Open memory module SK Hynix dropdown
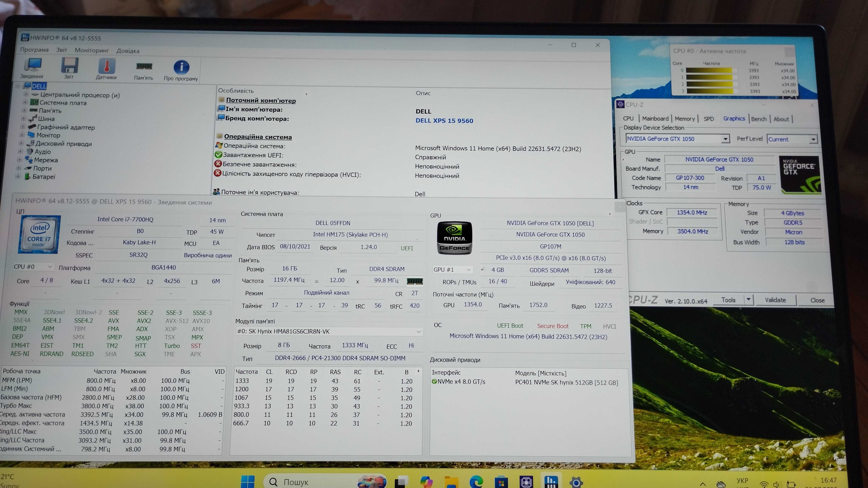Screen dimensions: 868x488 click(329, 332)
